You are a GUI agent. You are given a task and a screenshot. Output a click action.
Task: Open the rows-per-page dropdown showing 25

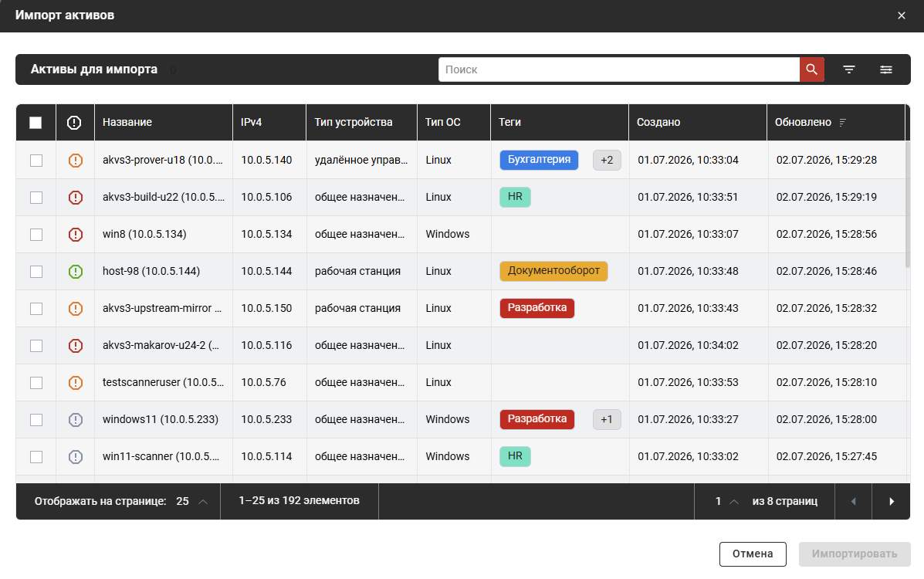pyautogui.click(x=192, y=502)
